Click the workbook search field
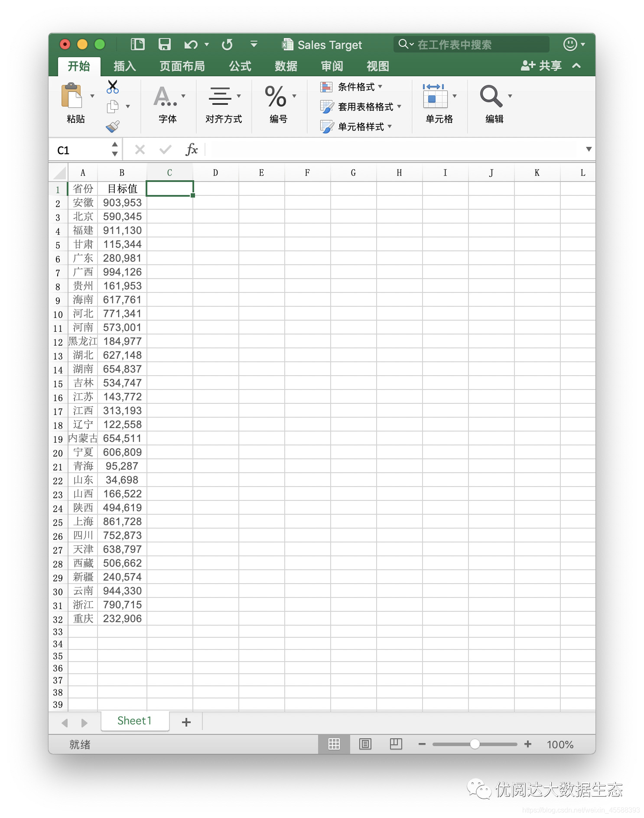This screenshot has height=818, width=644. [472, 44]
